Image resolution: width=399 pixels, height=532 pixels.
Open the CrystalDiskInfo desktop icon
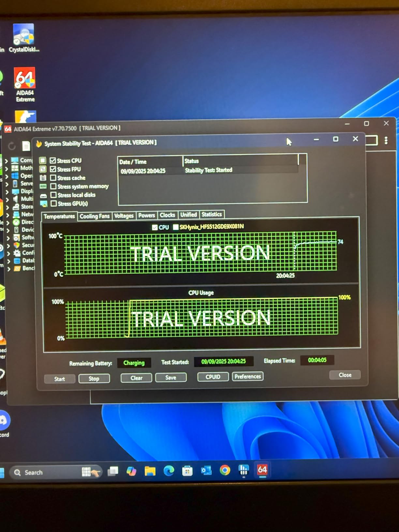click(23, 35)
